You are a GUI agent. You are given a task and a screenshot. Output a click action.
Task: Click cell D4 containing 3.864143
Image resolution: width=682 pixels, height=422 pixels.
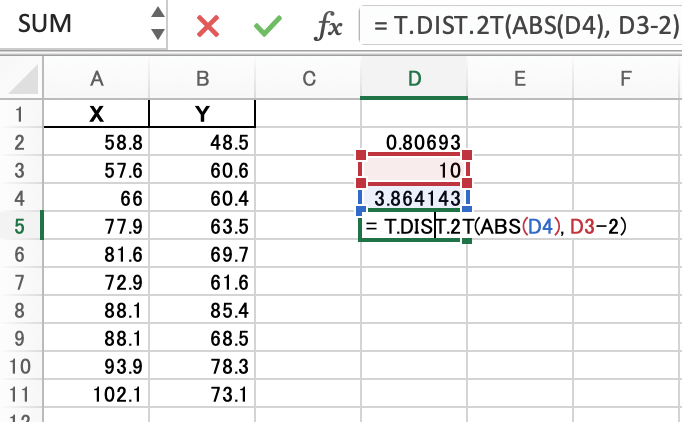tap(413, 199)
